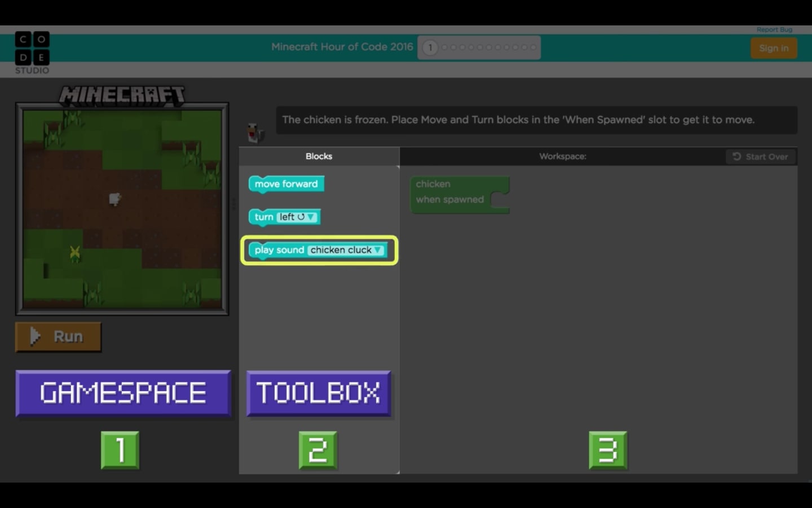Open the left direction dropdown on turn block
This screenshot has height=508, width=812.
tap(297, 217)
